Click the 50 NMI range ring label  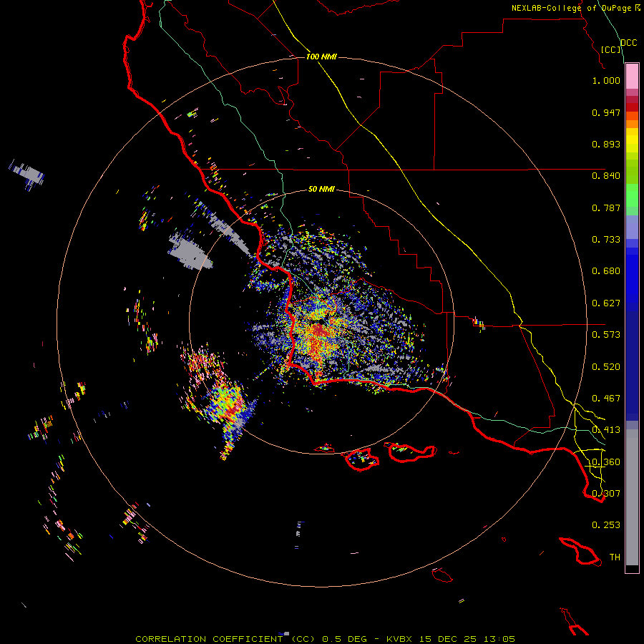point(321,189)
